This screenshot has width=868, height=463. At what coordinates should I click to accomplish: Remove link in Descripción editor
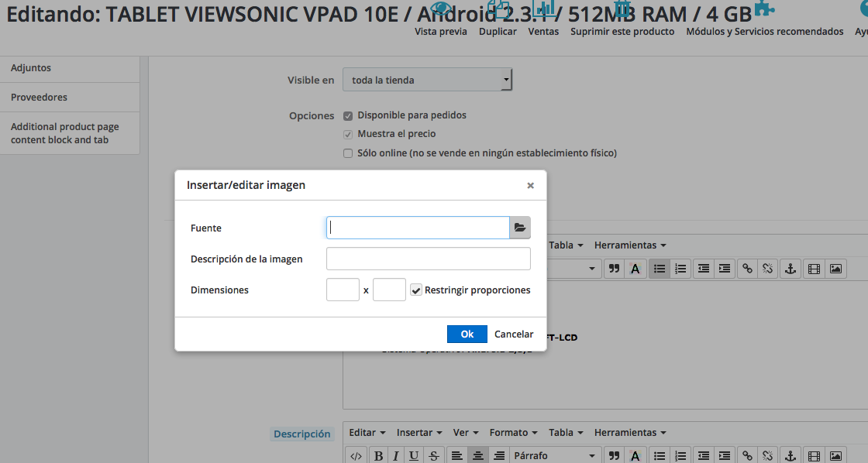(x=768, y=456)
